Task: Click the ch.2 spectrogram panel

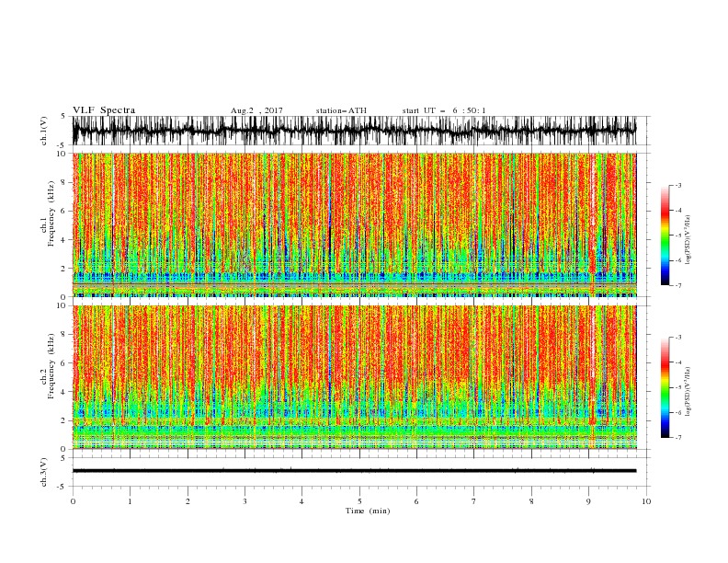Action: tap(354, 377)
